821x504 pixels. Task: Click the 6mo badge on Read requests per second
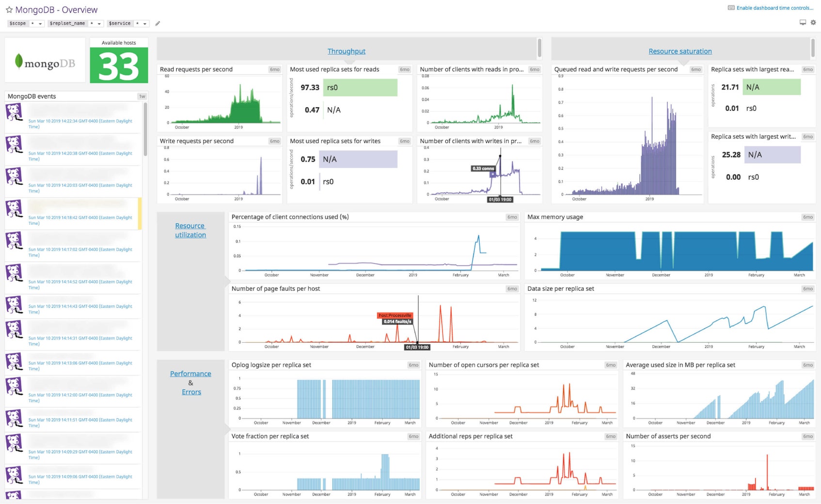(274, 69)
